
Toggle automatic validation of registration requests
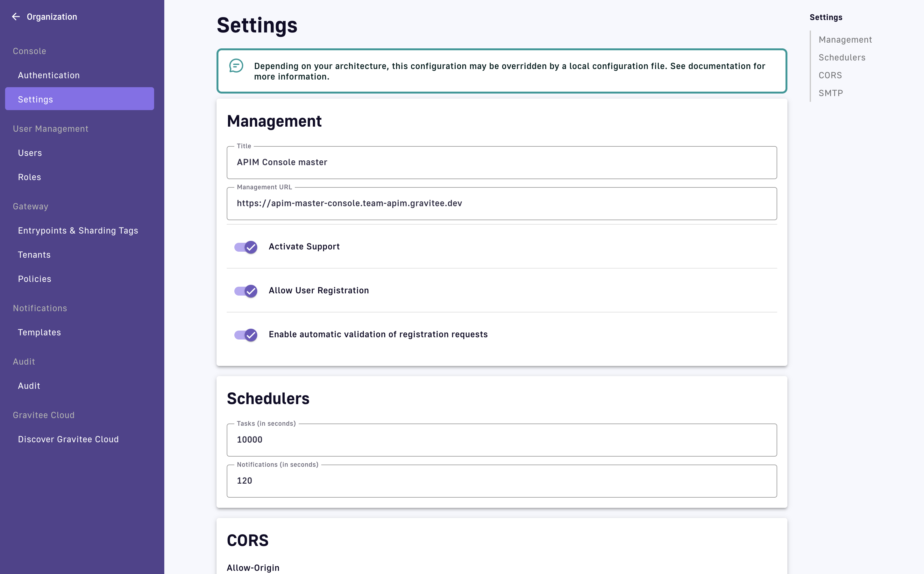point(246,335)
